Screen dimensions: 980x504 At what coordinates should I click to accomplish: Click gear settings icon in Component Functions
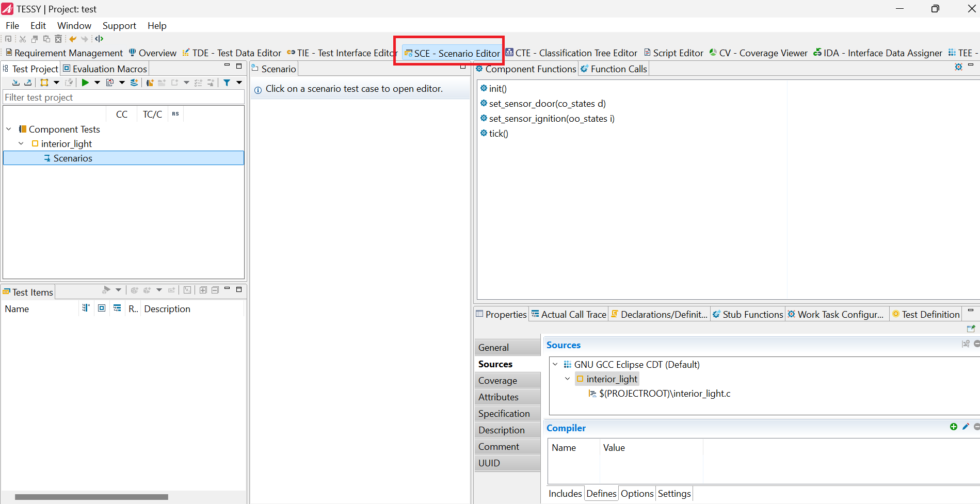coord(958,67)
